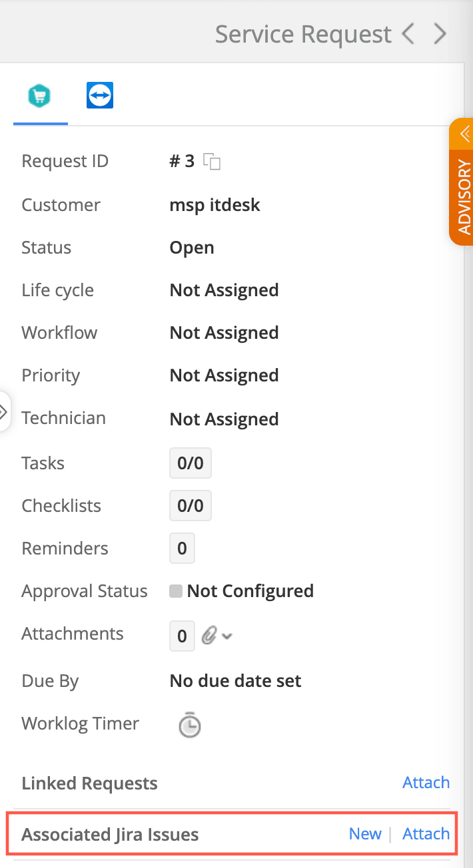
Task: Copy the Request ID number
Action: tap(212, 162)
